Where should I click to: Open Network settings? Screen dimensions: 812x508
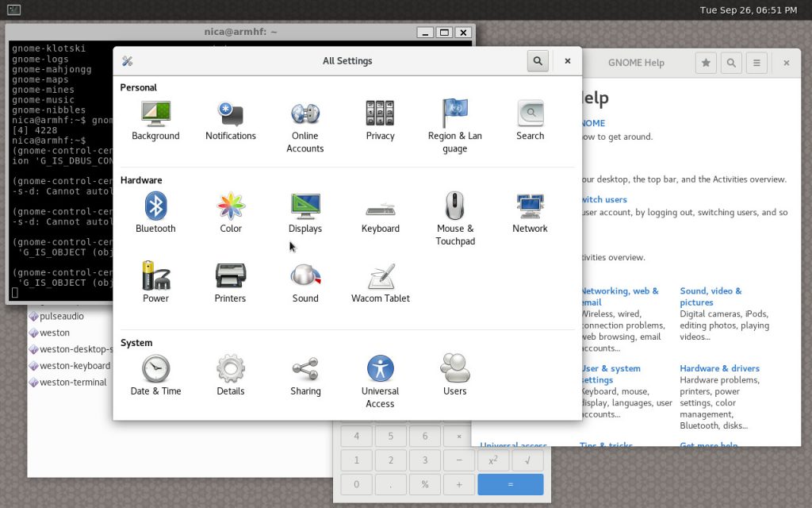[530, 213]
